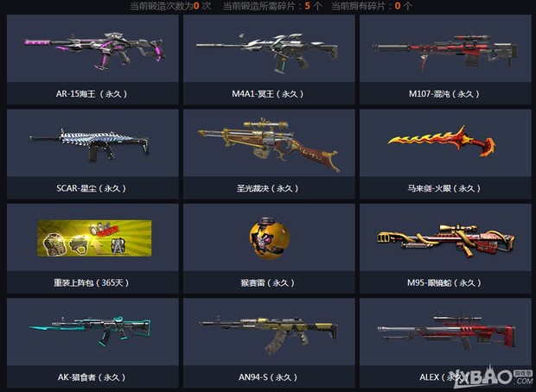Pick the ALEX red sniper rifle image

click(446, 332)
